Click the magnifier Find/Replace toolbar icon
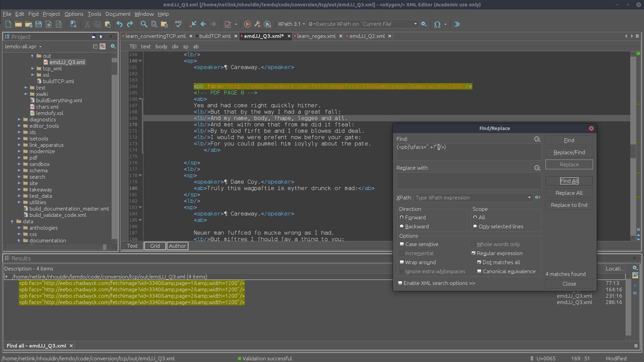The image size is (644, 362). (x=144, y=24)
